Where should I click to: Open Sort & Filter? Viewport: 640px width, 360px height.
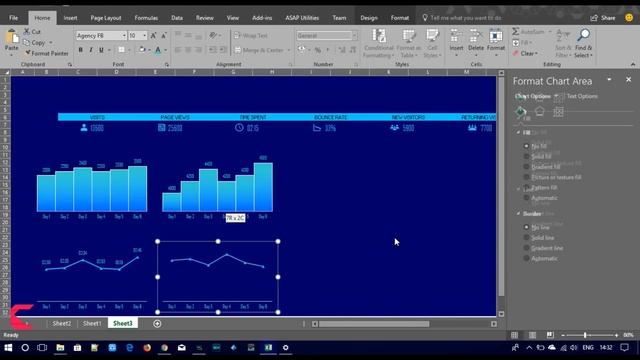click(563, 43)
